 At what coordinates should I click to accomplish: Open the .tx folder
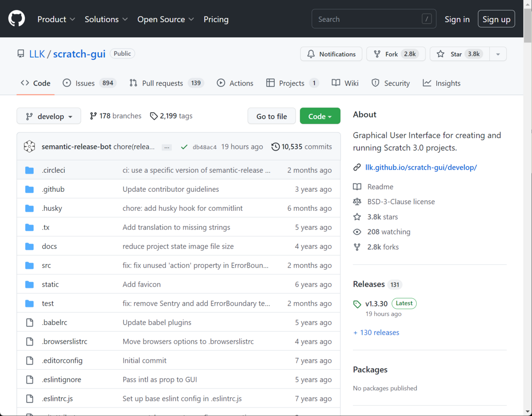(46, 227)
